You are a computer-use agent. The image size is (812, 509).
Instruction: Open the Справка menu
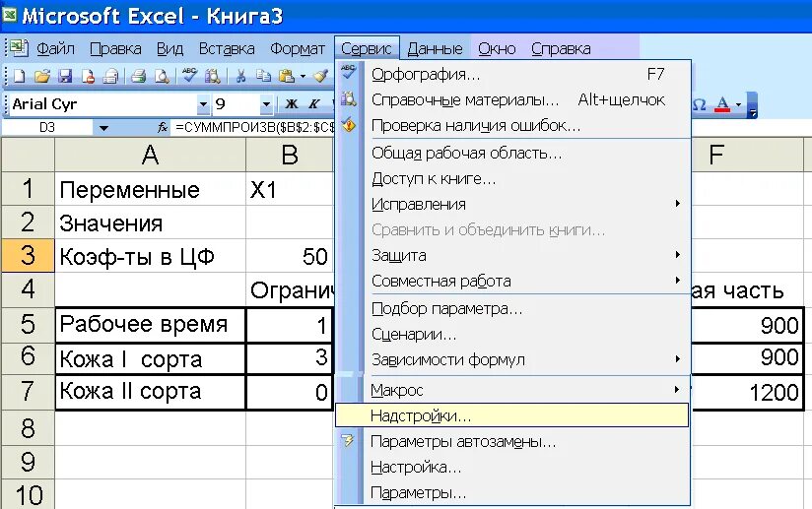[561, 48]
